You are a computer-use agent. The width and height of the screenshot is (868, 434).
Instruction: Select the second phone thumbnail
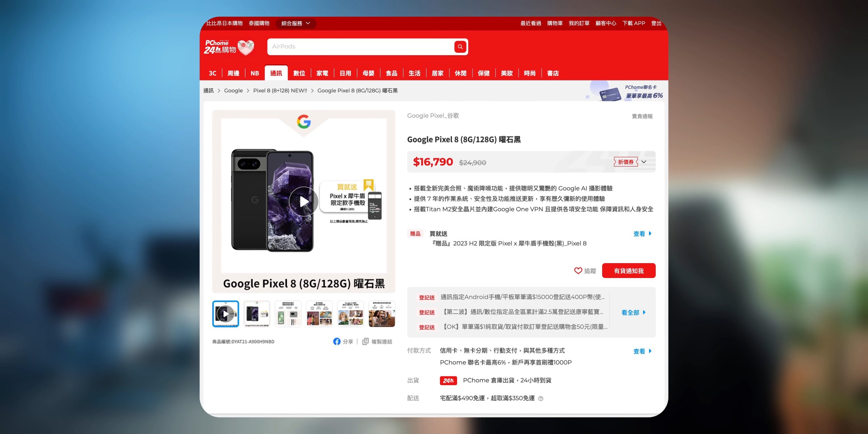[257, 314]
